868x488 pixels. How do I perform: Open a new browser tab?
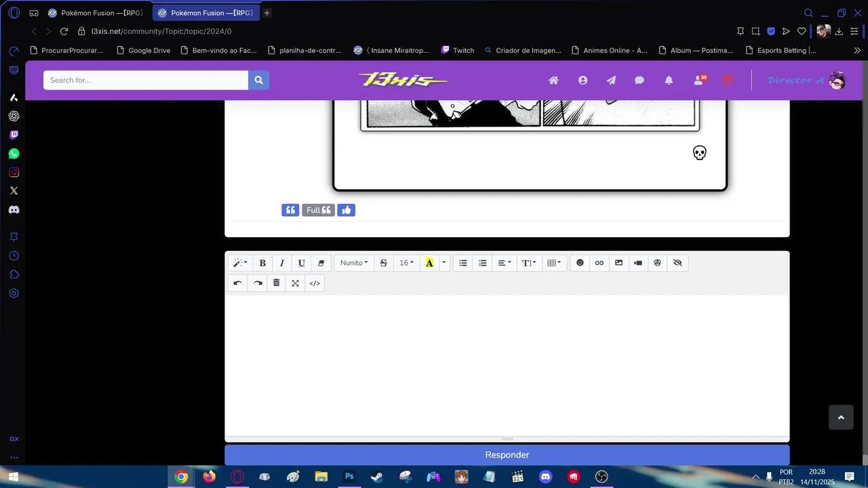tap(267, 13)
